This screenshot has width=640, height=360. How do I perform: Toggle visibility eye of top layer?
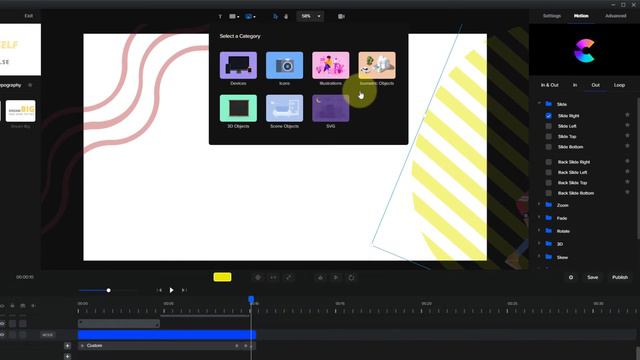(x=2, y=324)
